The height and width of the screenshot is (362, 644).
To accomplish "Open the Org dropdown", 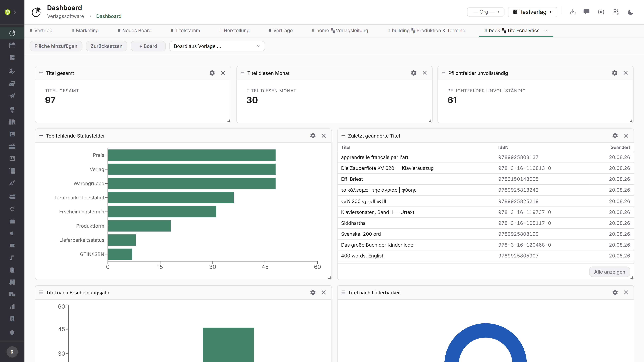I will tap(486, 12).
